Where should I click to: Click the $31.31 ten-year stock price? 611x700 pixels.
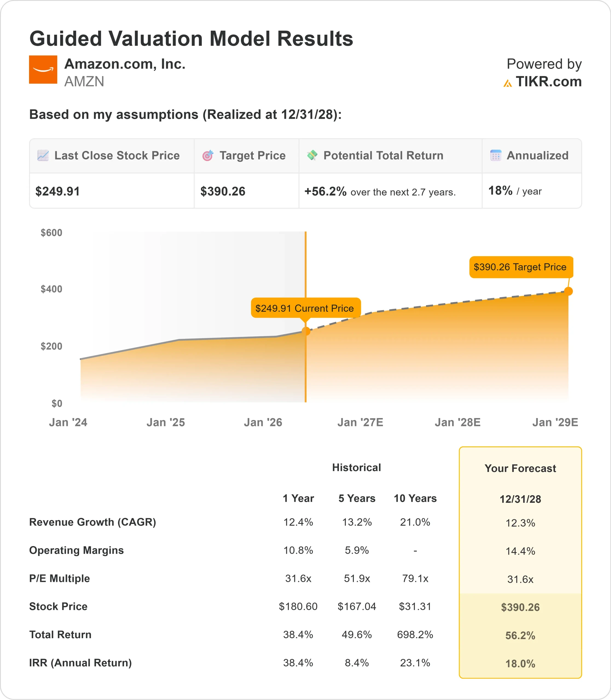415,607
